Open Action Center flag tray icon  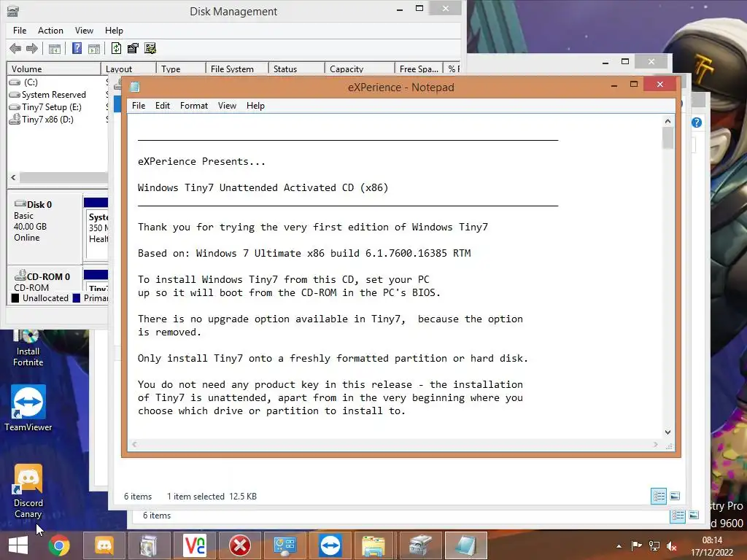point(636,546)
